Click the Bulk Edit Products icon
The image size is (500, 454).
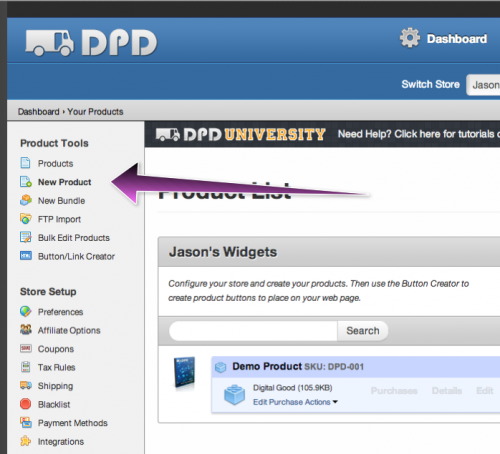pyautogui.click(x=26, y=237)
